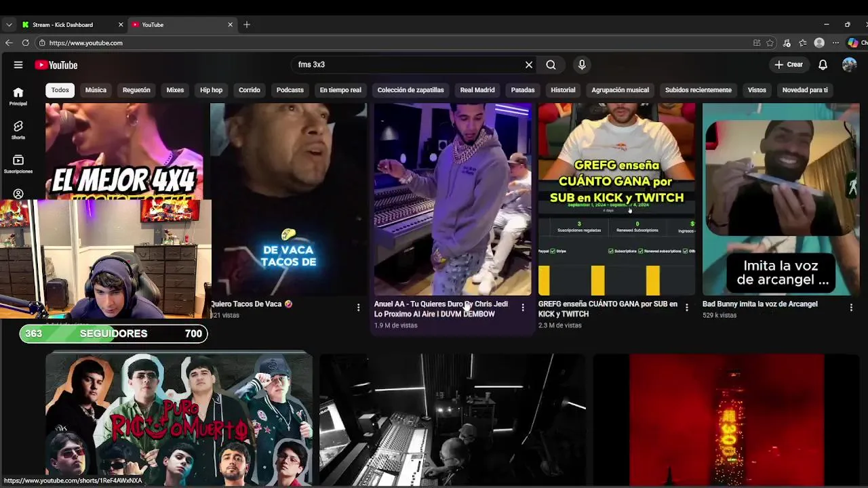Select the Patadas filter chip

(523, 89)
